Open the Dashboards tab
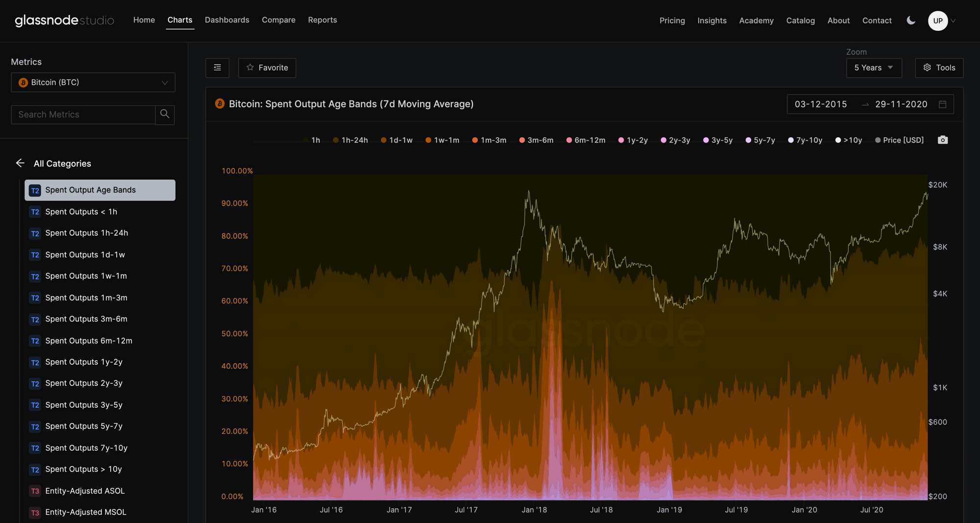Screen dimensions: 980x523 click(227, 20)
